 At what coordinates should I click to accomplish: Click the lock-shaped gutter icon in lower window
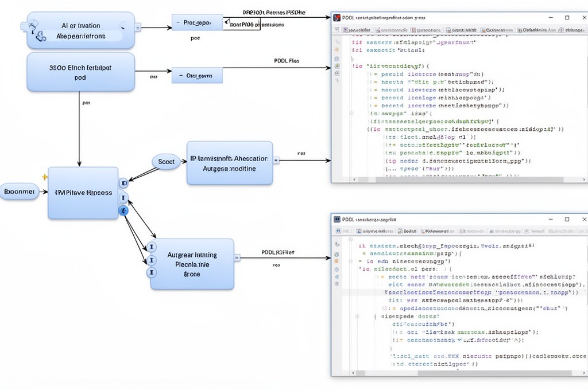click(336, 255)
